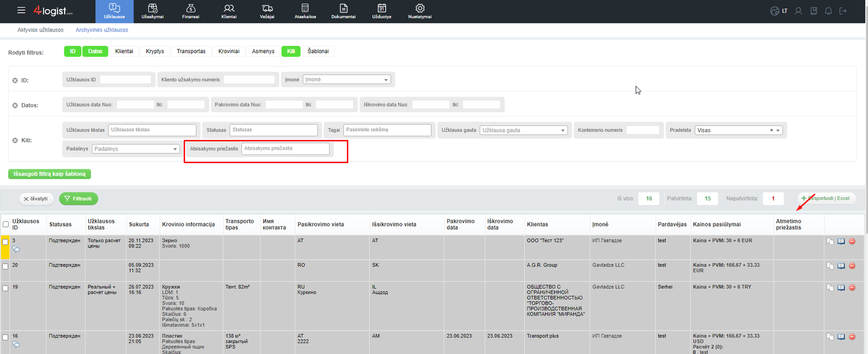Toggle the Kiti filter button
The height and width of the screenshot is (354, 868).
pos(291,51)
